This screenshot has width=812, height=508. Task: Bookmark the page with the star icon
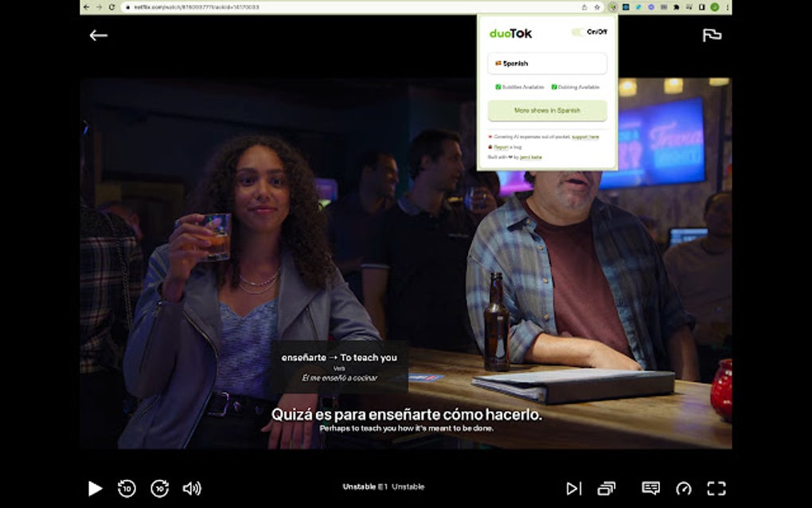tap(596, 6)
